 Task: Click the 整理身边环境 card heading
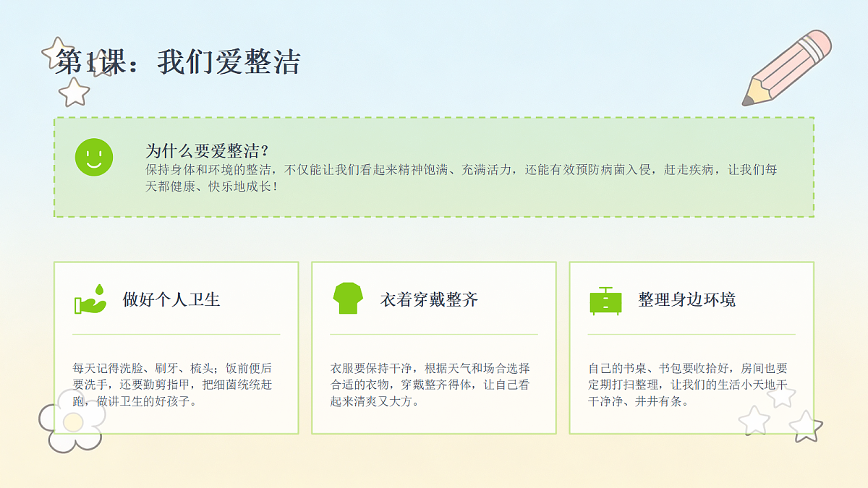point(686,299)
